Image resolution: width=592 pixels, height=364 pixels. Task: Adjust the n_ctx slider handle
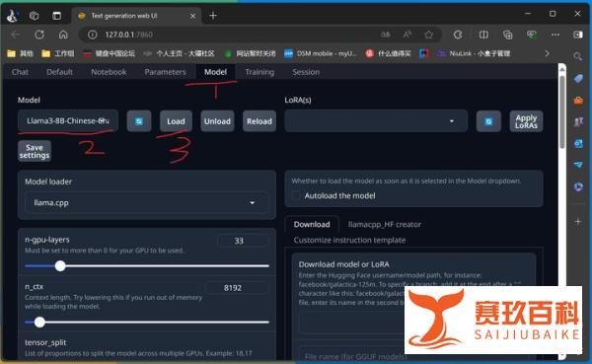[x=39, y=323]
